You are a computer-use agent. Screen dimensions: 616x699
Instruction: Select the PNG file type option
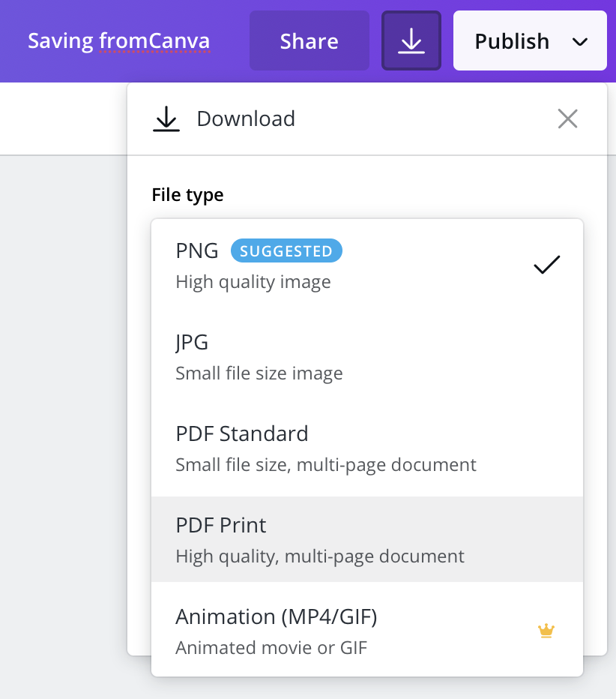pyautogui.click(x=367, y=265)
